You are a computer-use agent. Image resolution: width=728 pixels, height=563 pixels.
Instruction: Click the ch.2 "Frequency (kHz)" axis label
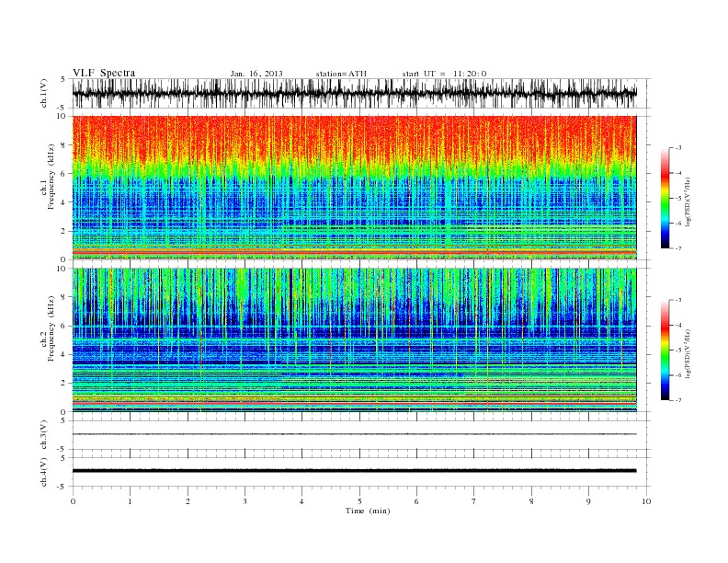[51, 328]
